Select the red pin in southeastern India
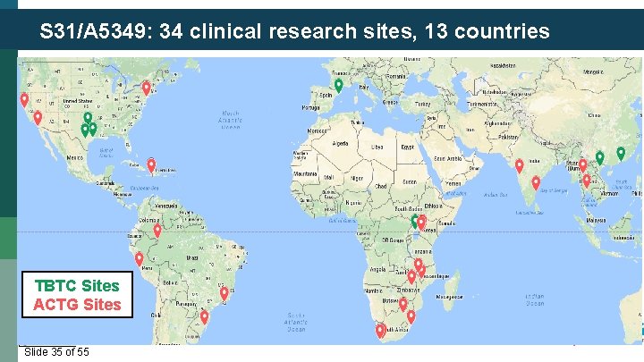644x362 pixels. (x=536, y=183)
